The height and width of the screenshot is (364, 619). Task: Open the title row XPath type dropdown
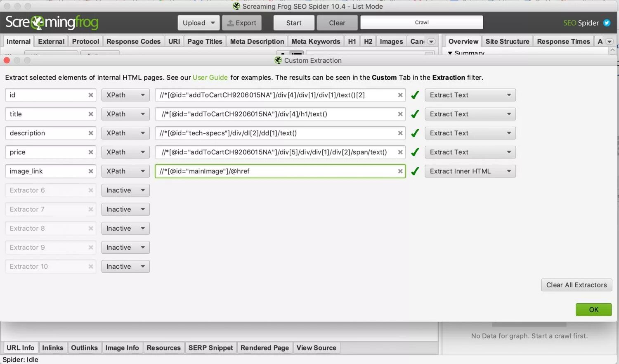pos(125,114)
